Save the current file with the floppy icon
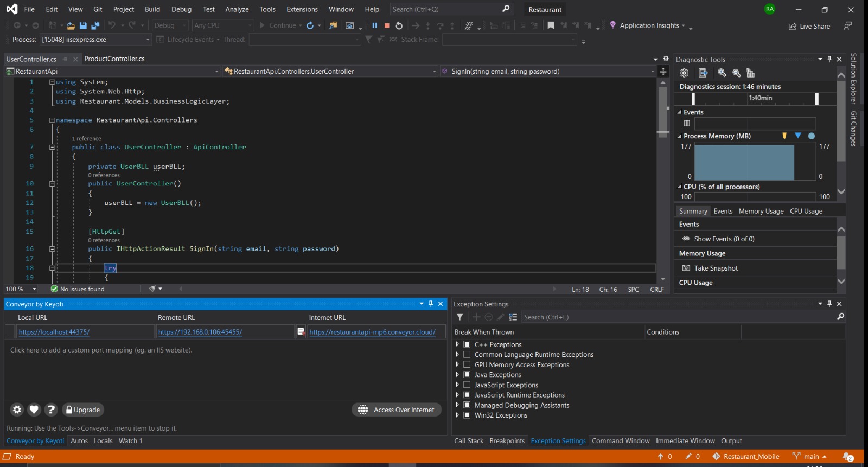Screen dimensions: 868x467 point(83,25)
